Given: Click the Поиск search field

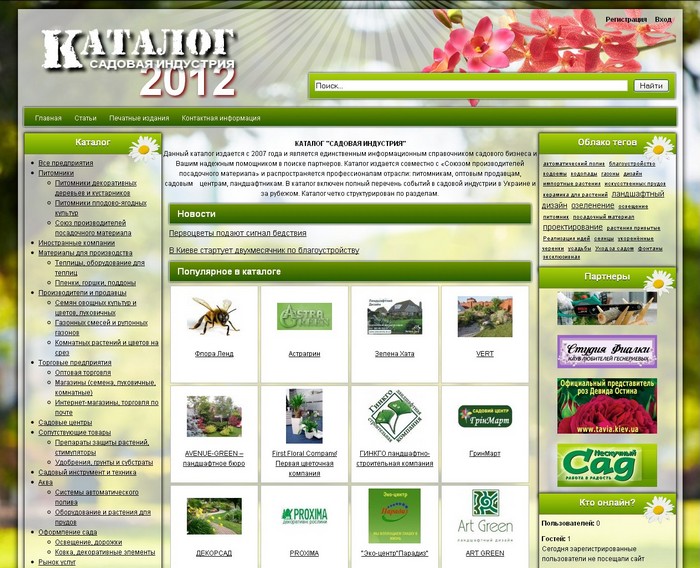Looking at the screenshot, I should tap(471, 86).
